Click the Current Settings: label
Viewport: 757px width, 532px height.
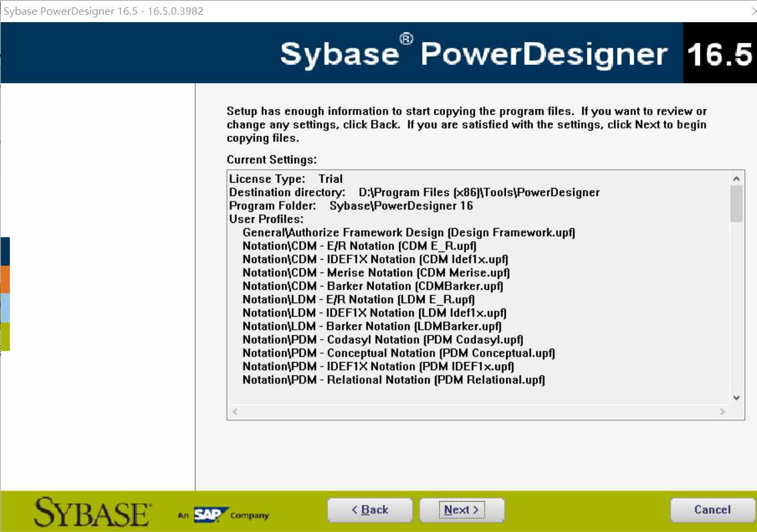[x=272, y=160]
